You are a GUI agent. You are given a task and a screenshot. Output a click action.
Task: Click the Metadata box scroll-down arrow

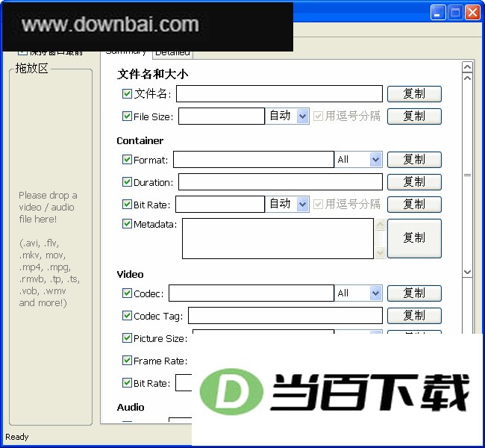[x=380, y=253]
